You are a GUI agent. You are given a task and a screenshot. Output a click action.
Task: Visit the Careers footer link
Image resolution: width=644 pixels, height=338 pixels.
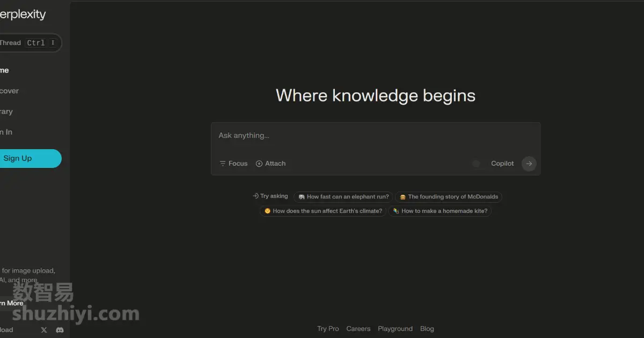[358, 329]
